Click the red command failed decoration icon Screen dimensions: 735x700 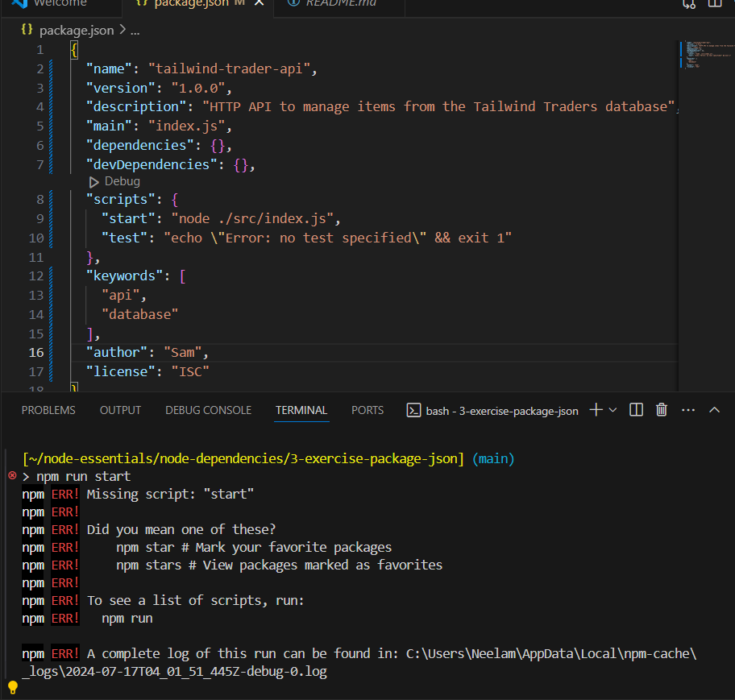point(12,475)
